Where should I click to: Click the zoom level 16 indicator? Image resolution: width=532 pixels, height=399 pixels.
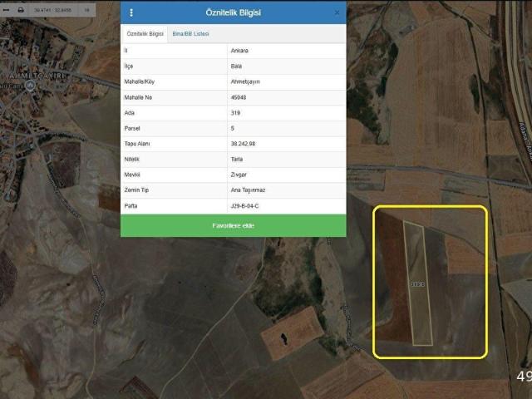[87, 9]
